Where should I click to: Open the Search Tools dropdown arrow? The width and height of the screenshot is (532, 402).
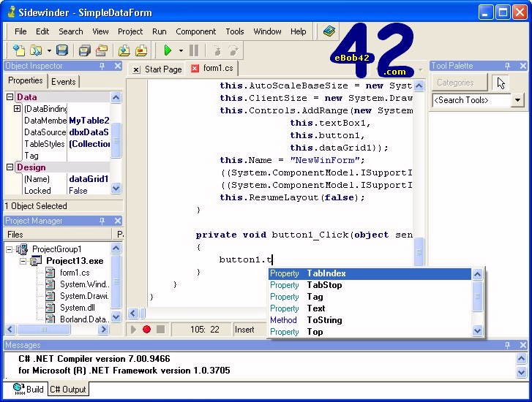[x=518, y=100]
